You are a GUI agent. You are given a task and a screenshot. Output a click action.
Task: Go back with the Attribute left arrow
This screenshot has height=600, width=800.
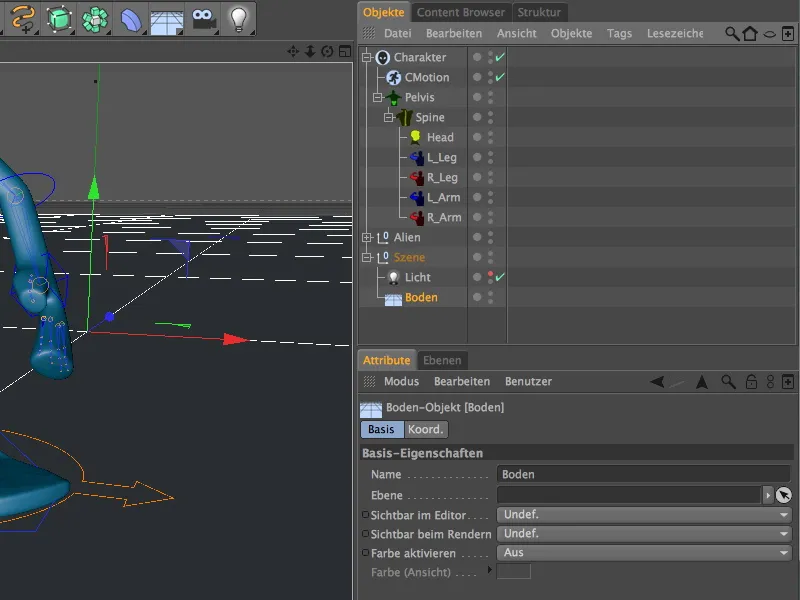point(657,382)
